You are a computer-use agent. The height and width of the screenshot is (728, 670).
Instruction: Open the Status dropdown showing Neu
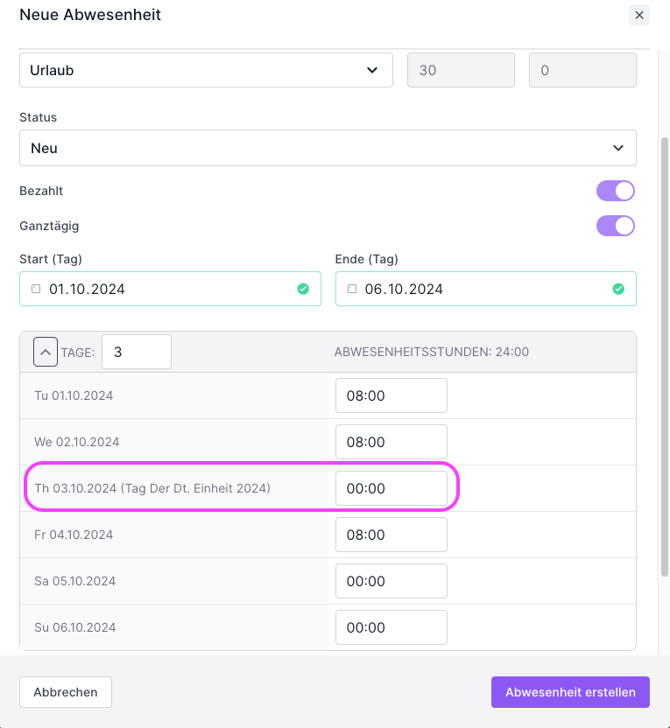pyautogui.click(x=327, y=148)
